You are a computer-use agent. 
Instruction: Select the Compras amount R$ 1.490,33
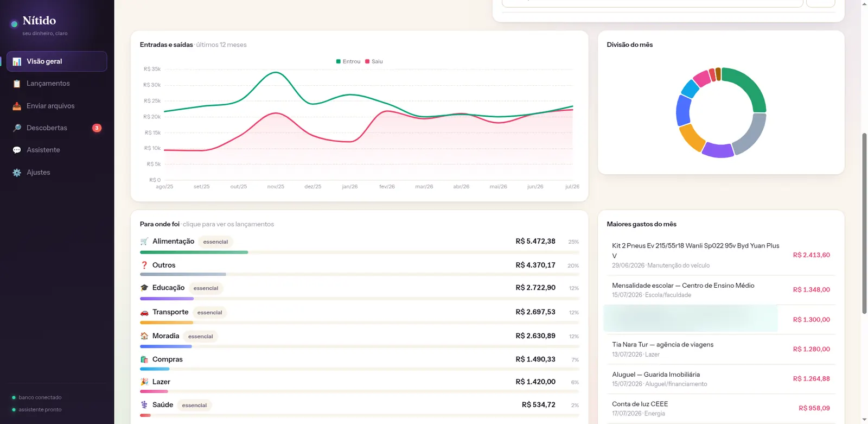[535, 359]
